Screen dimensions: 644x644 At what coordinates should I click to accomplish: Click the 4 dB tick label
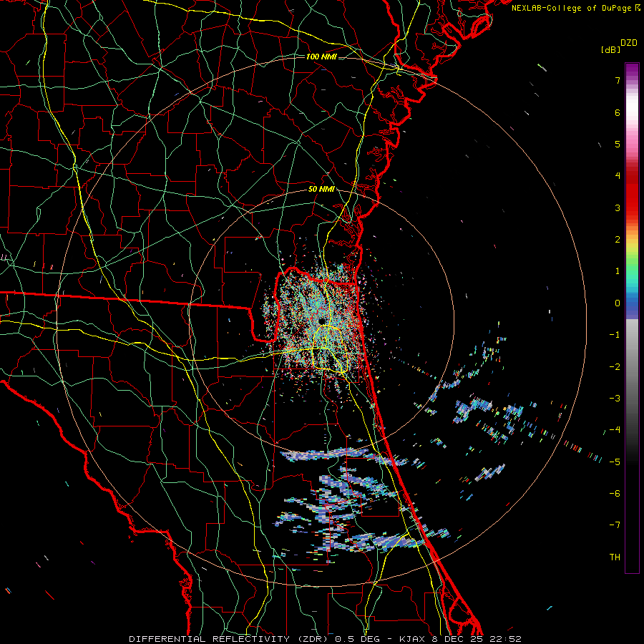[618, 176]
